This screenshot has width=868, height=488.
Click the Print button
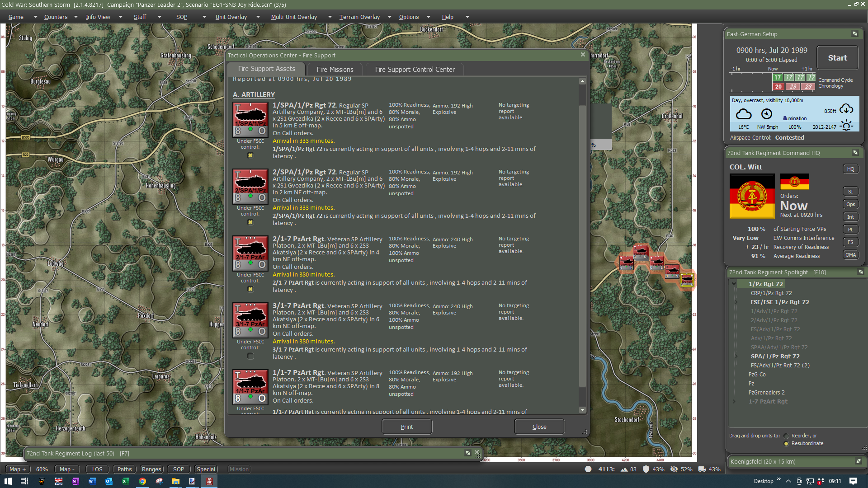coord(407,427)
